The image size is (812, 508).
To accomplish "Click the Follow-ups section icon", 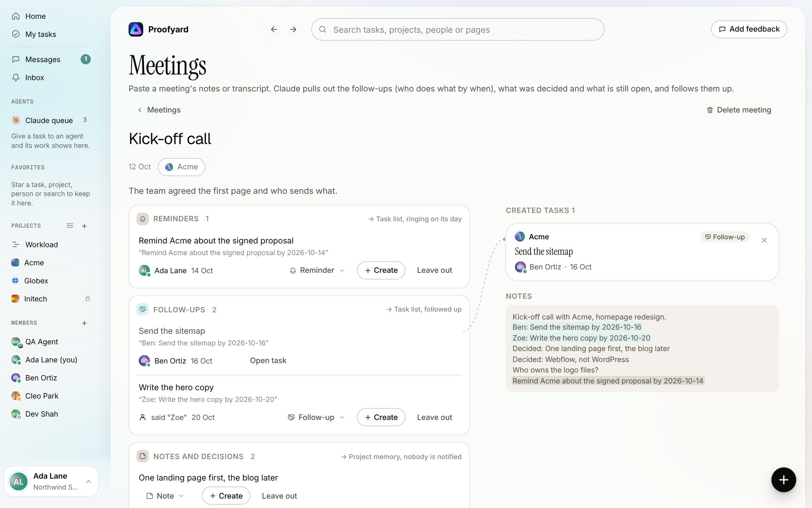I will point(142,309).
